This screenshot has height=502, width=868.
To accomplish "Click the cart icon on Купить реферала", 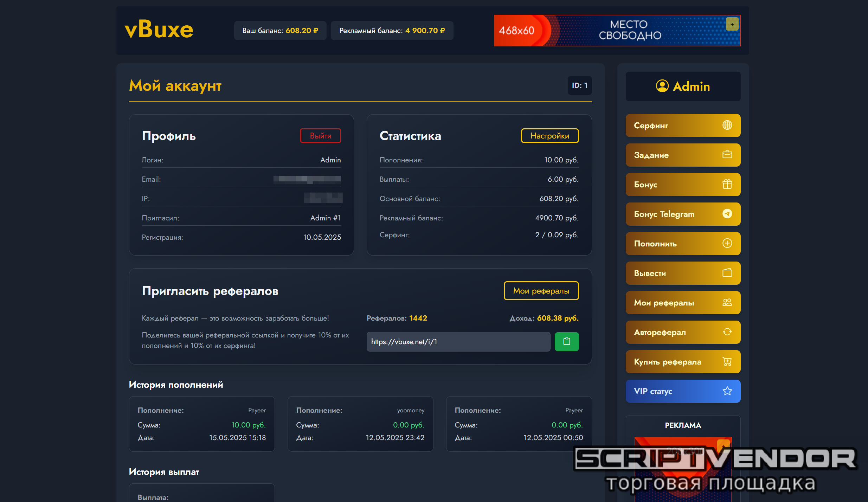I will (x=727, y=361).
